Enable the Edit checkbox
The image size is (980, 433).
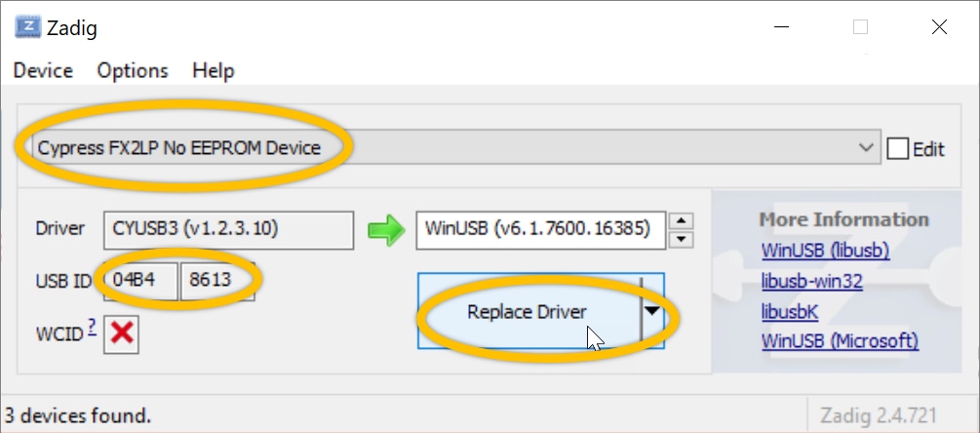pyautogui.click(x=897, y=149)
